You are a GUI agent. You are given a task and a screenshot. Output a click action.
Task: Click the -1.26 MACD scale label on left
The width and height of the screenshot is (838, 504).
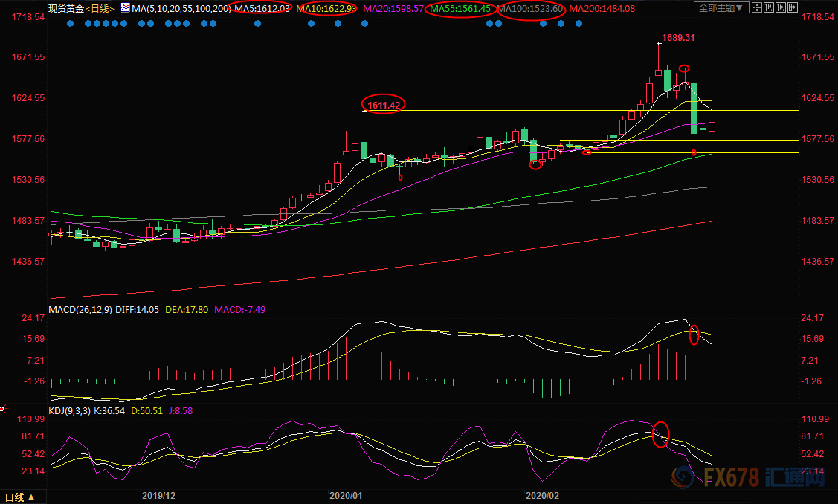(x=33, y=381)
